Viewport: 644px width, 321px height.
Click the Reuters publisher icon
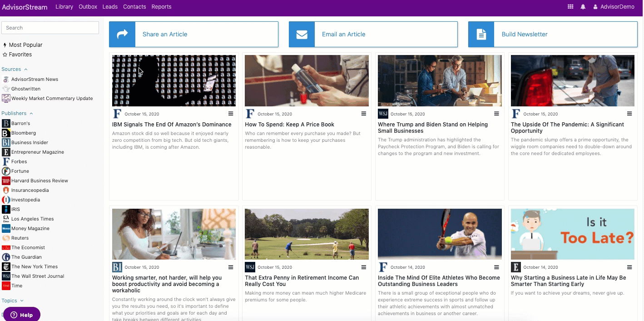[x=6, y=238]
